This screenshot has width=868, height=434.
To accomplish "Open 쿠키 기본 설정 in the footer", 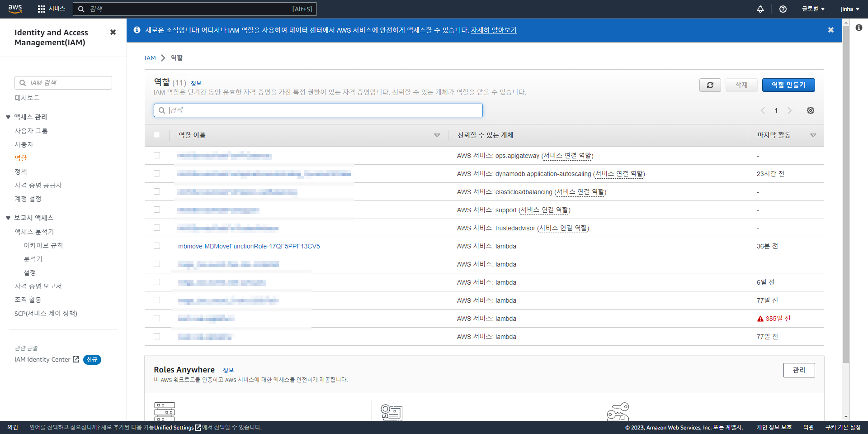I will [843, 428].
